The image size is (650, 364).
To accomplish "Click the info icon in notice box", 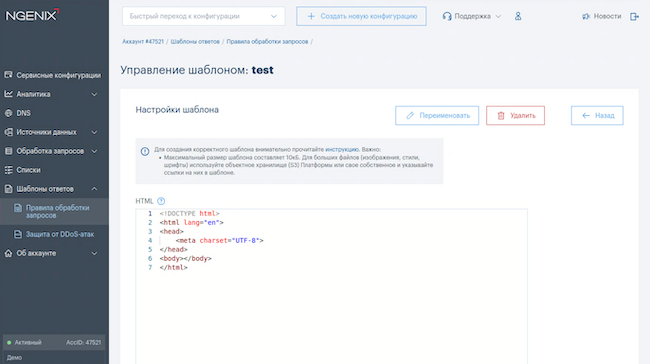I will [145, 151].
